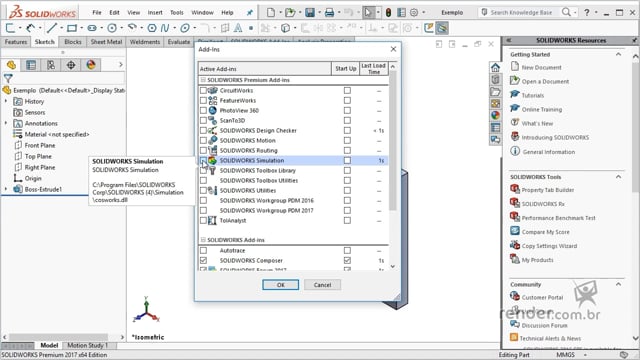Open the Tools menu
This screenshot has width=640, height=360.
tap(177, 13)
